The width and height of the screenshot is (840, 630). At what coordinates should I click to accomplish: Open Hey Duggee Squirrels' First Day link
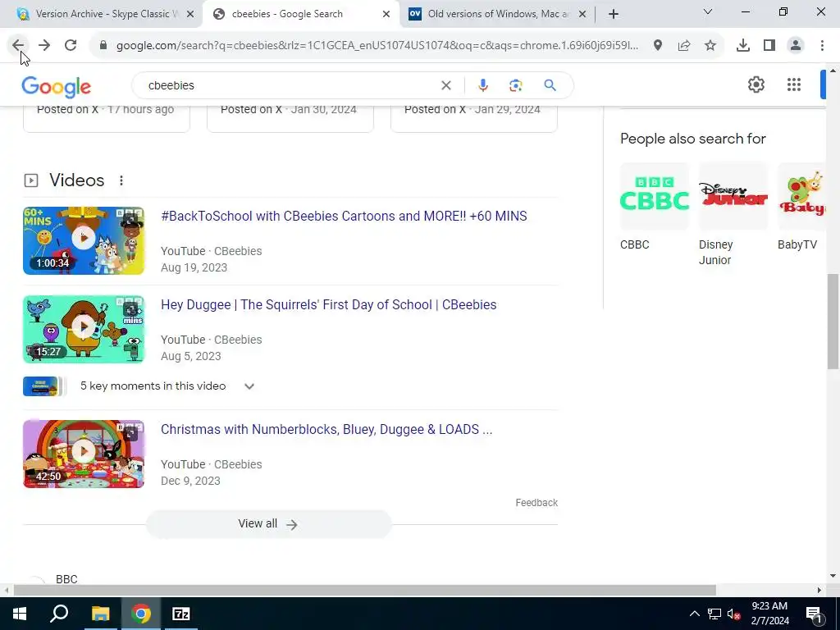pos(328,304)
